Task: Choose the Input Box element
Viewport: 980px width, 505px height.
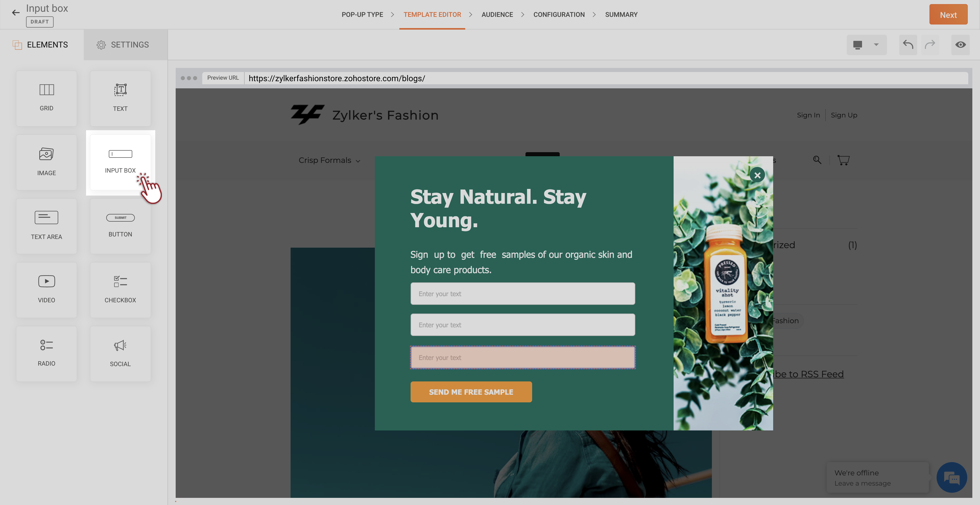Action: (120, 162)
